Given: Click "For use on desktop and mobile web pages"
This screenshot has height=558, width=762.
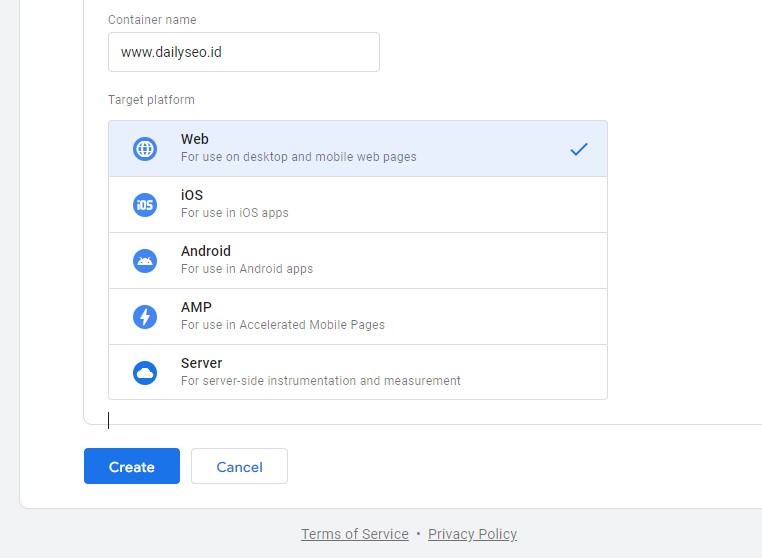Looking at the screenshot, I should pyautogui.click(x=299, y=157).
